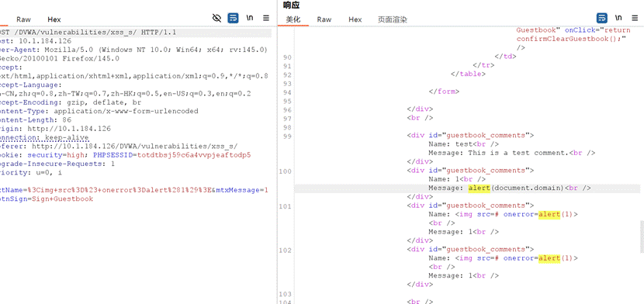Click the Gecko/20100101 Firefox/145.0 line

click(x=60, y=58)
